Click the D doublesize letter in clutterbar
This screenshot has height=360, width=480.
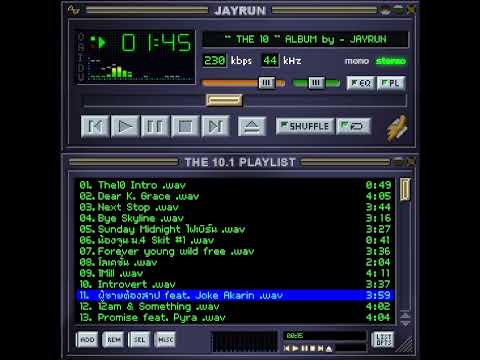(x=81, y=67)
